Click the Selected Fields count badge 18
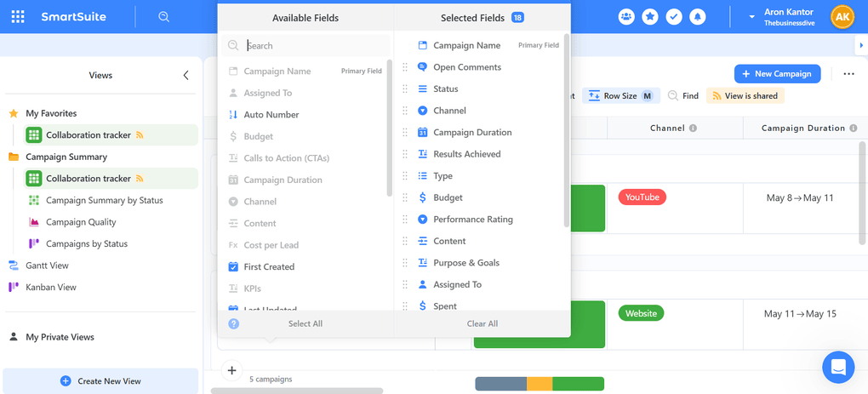Image resolution: width=868 pixels, height=394 pixels. [517, 18]
